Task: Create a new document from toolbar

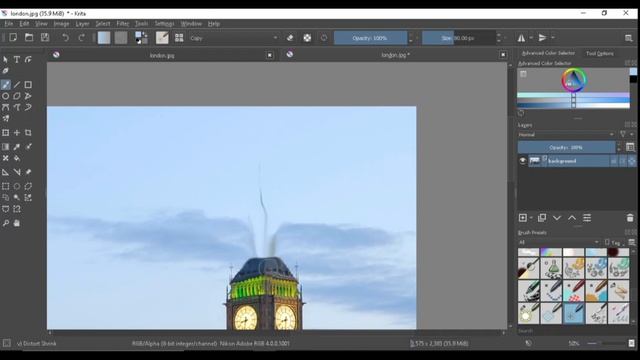Action: (13, 38)
